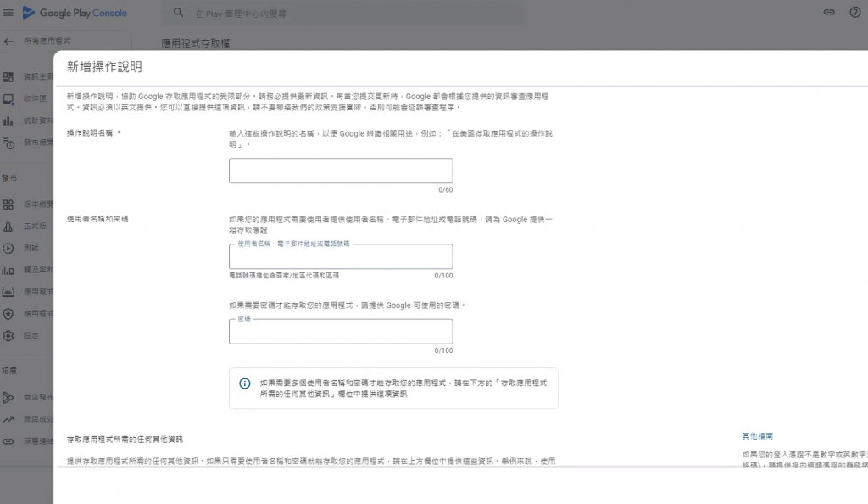The height and width of the screenshot is (504, 868).
Task: Click the 新增操作說明 dialog title
Action: pos(104,67)
